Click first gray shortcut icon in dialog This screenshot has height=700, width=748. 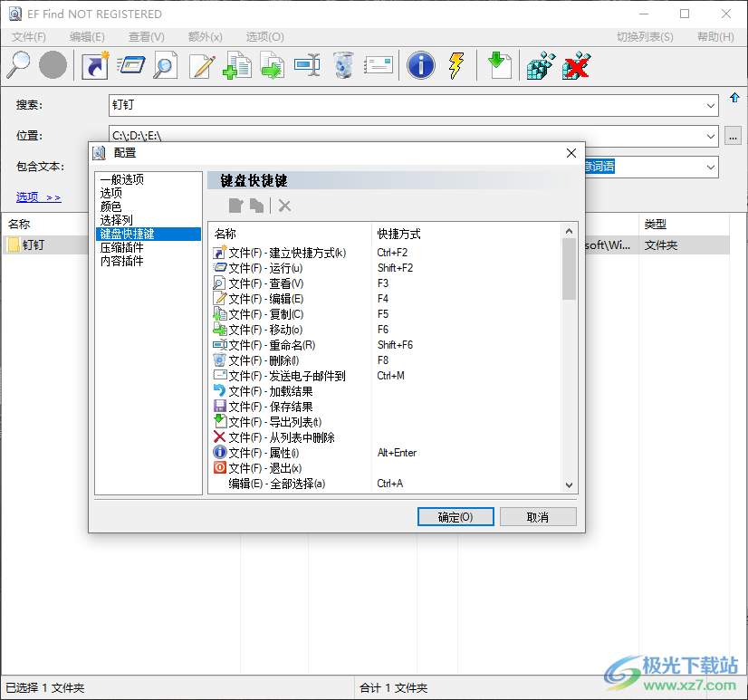[236, 206]
